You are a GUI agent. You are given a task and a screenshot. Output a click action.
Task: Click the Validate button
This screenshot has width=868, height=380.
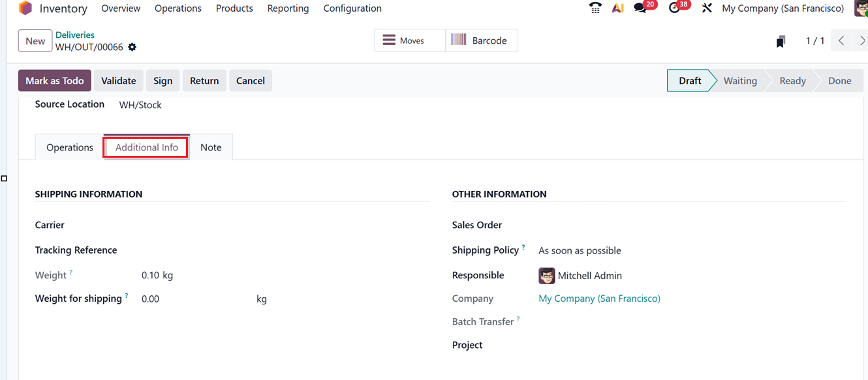(x=118, y=80)
